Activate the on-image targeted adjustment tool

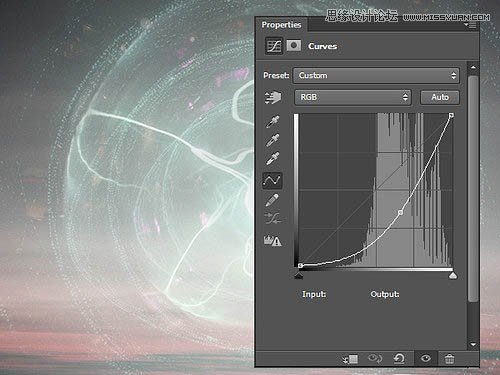click(x=273, y=97)
